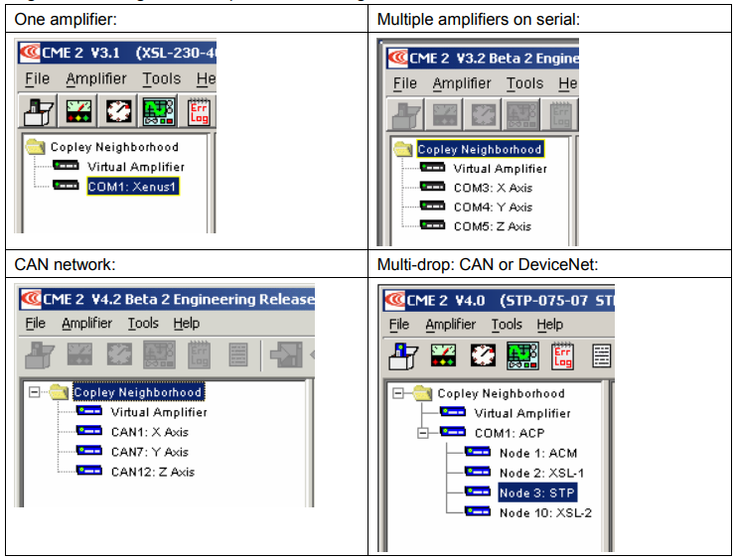Select Node 10: XSL-2 entry

pos(545,512)
